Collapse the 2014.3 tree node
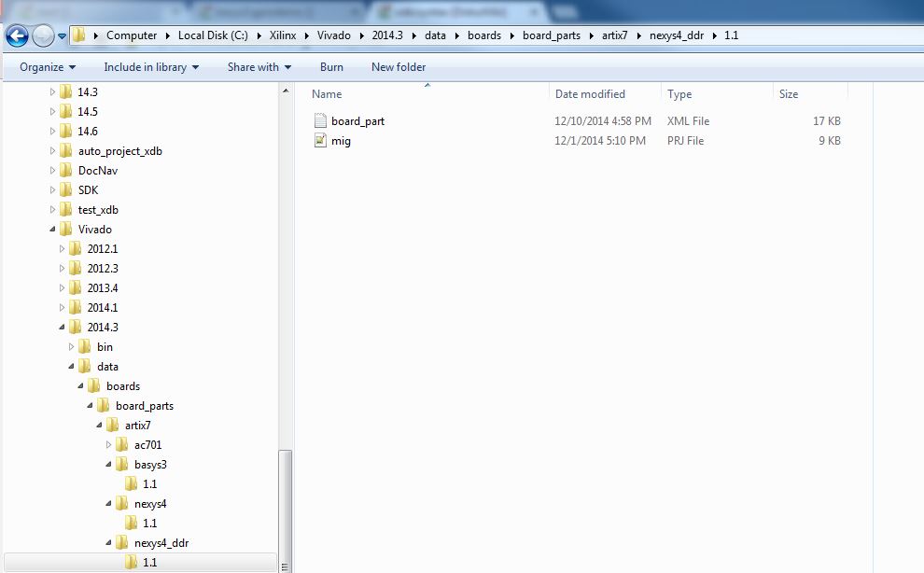Screen dimensions: 924x573 coord(62,327)
